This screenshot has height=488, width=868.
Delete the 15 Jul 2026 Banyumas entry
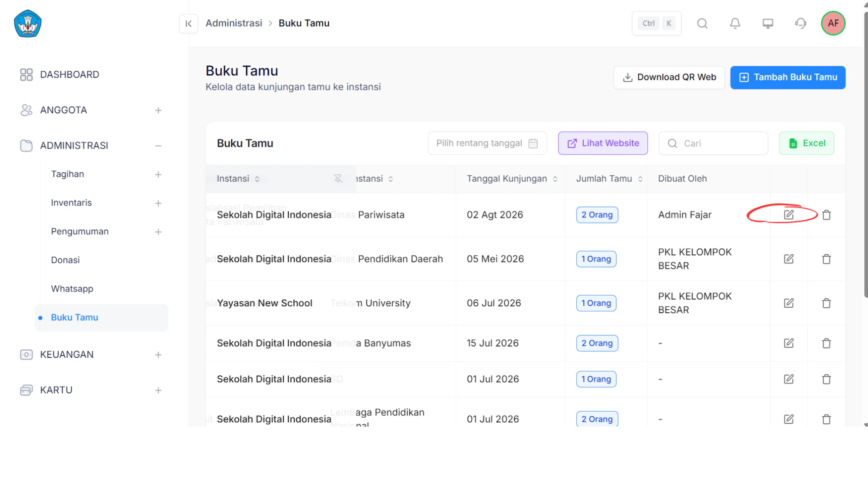[826, 343]
